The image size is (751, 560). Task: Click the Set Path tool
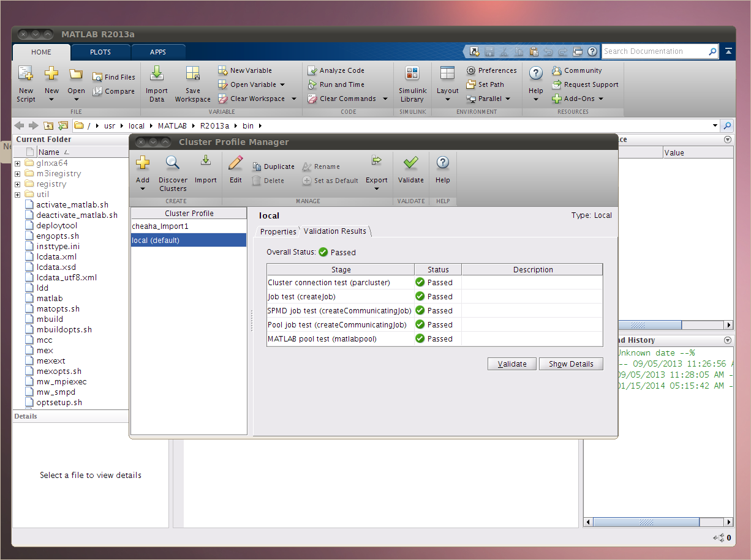click(x=485, y=84)
